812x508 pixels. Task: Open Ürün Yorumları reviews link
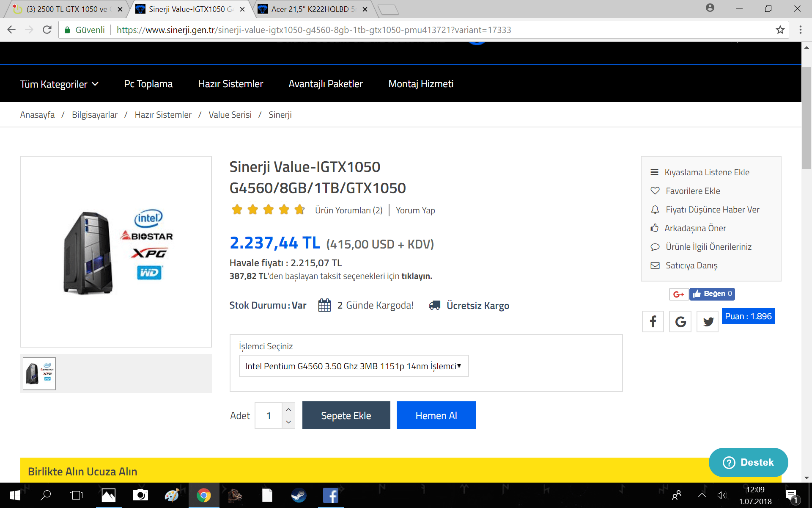(348, 210)
